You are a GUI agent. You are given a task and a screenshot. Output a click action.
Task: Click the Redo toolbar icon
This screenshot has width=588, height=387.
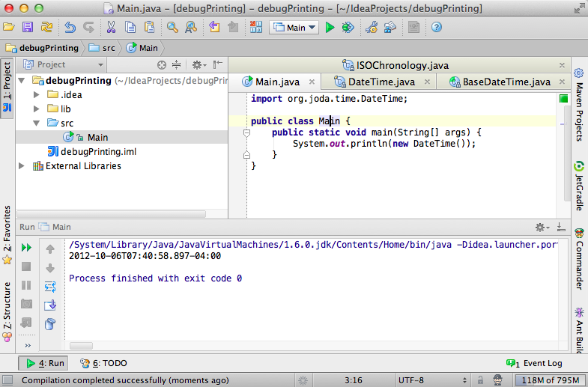88,28
